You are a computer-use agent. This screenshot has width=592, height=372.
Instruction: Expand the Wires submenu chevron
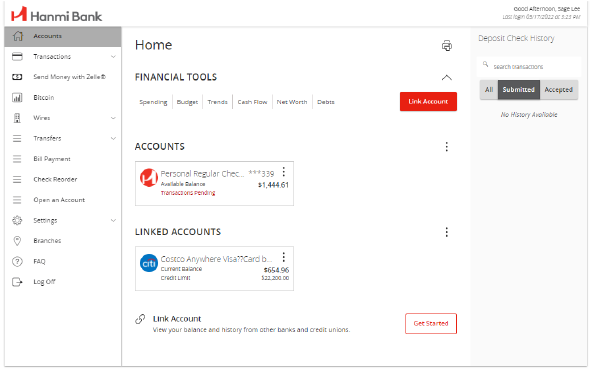tap(113, 118)
